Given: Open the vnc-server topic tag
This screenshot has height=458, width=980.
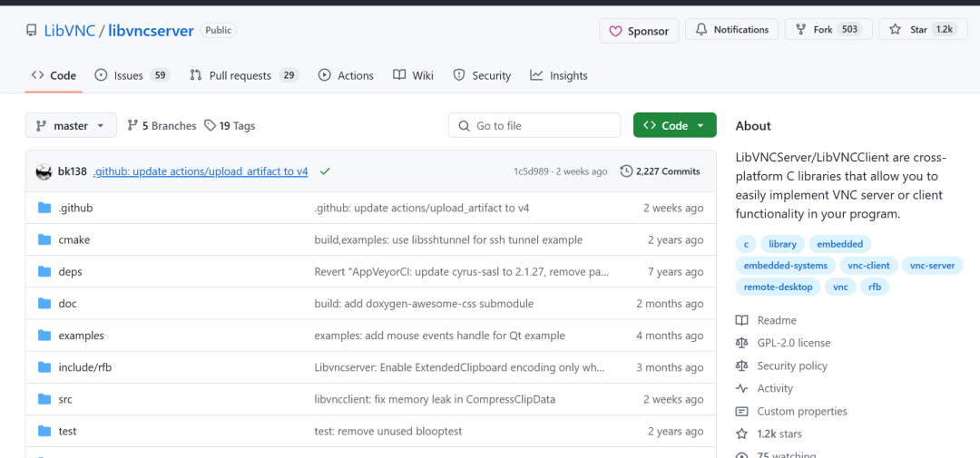Looking at the screenshot, I should [x=932, y=266].
